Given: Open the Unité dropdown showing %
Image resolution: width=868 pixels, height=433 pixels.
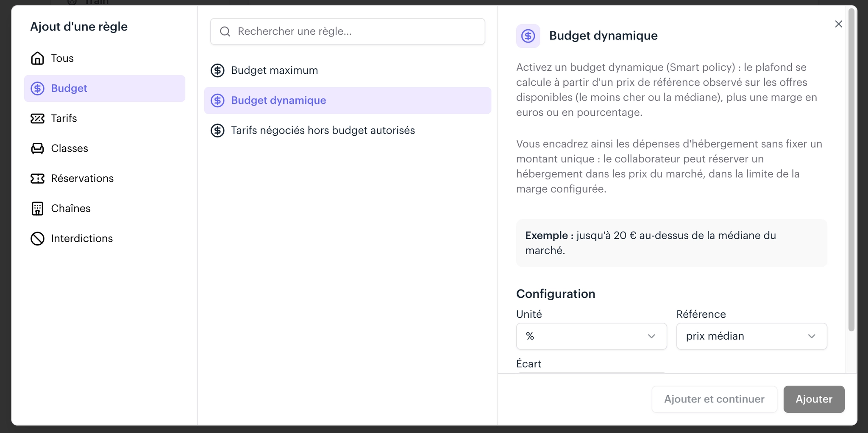Looking at the screenshot, I should pyautogui.click(x=591, y=336).
